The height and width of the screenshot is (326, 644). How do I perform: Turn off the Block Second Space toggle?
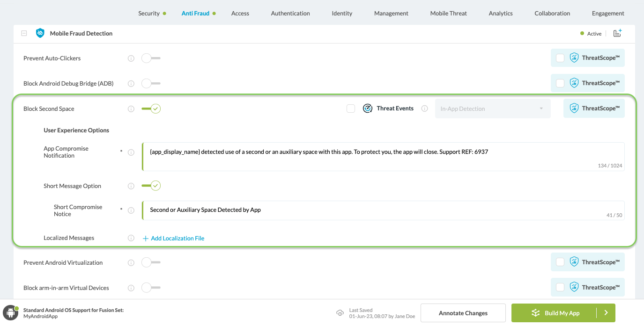[151, 109]
